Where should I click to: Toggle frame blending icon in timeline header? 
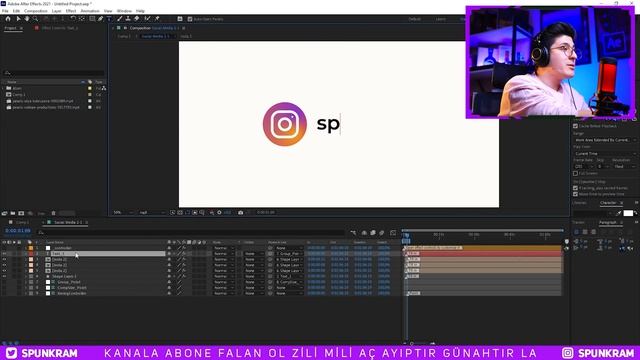click(373, 233)
